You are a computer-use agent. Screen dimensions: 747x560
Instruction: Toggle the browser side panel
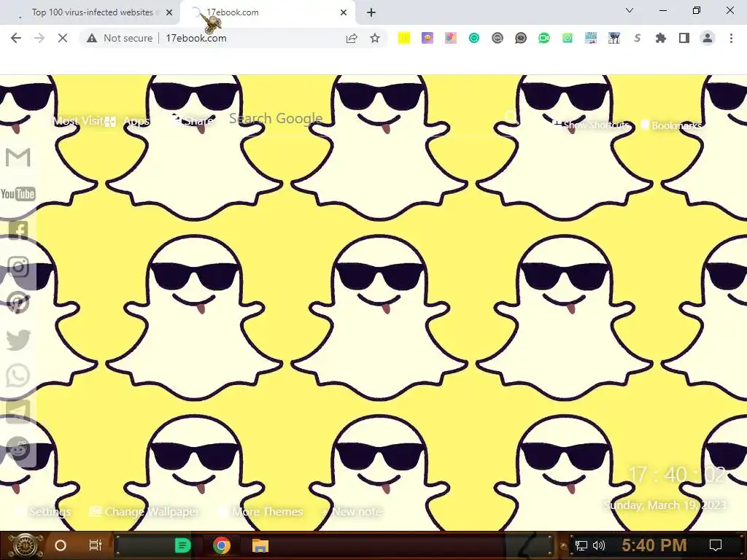(684, 38)
